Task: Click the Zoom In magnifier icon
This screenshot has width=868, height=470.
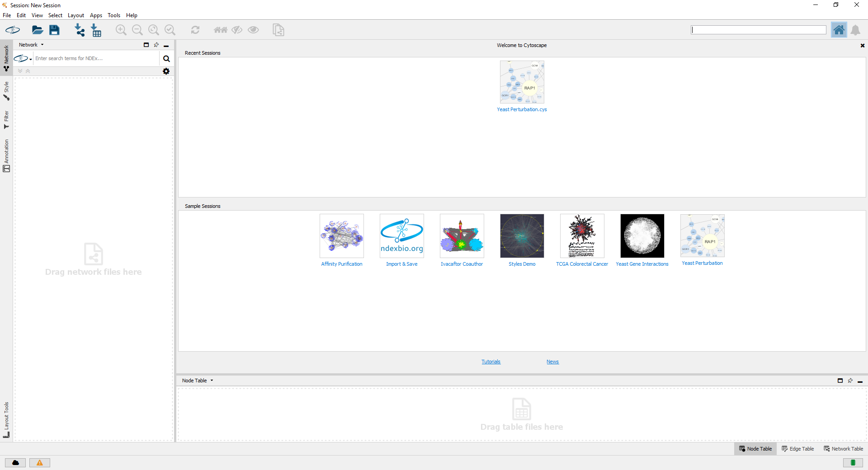Action: tap(121, 30)
